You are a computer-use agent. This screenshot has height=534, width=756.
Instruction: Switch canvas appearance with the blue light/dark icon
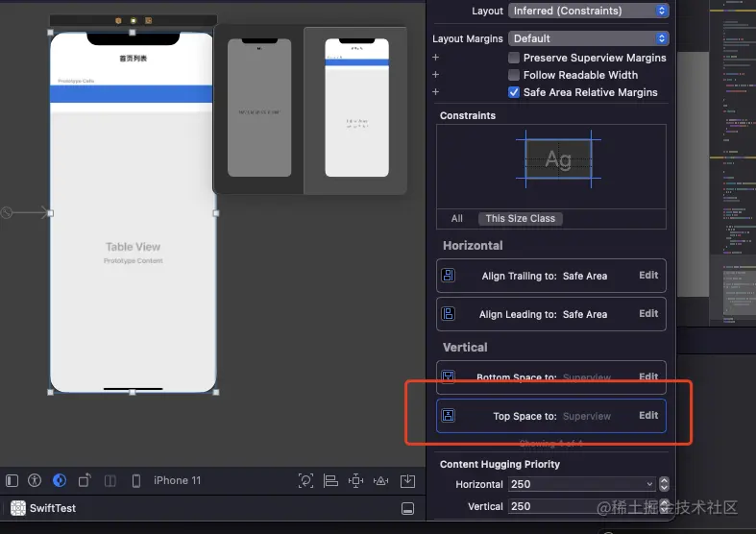60,480
